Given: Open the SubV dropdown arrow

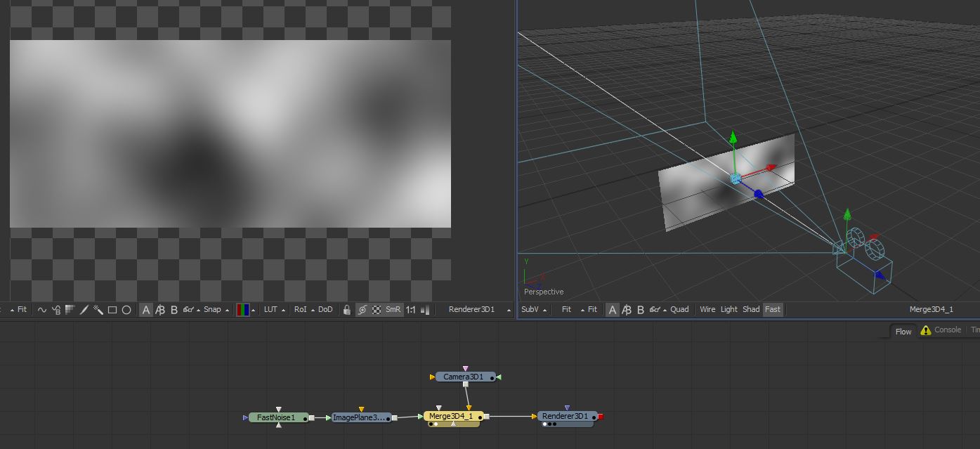Looking at the screenshot, I should pyautogui.click(x=544, y=310).
